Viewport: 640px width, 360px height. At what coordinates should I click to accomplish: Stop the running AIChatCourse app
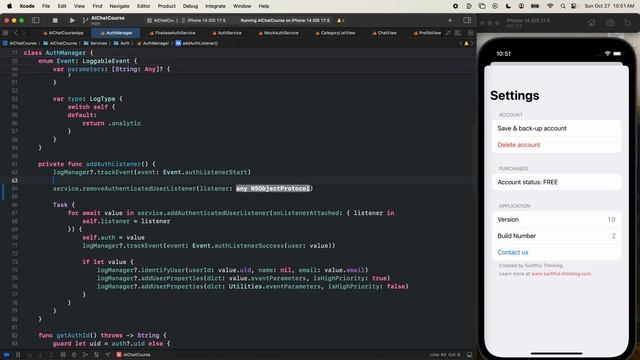click(55, 20)
